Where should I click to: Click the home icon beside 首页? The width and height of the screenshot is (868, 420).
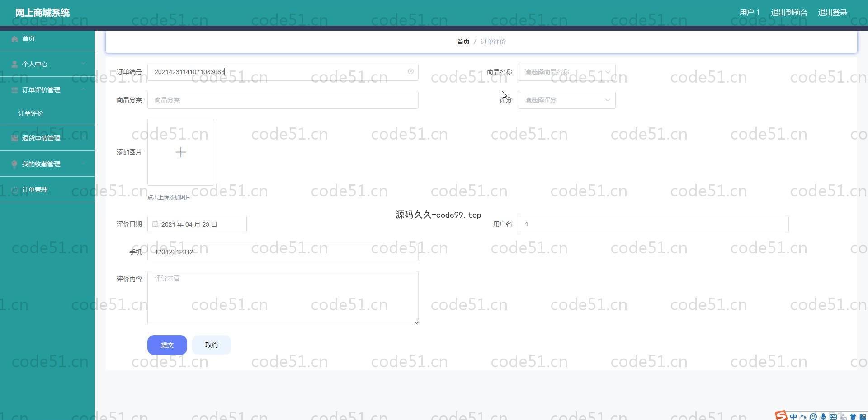(x=14, y=39)
